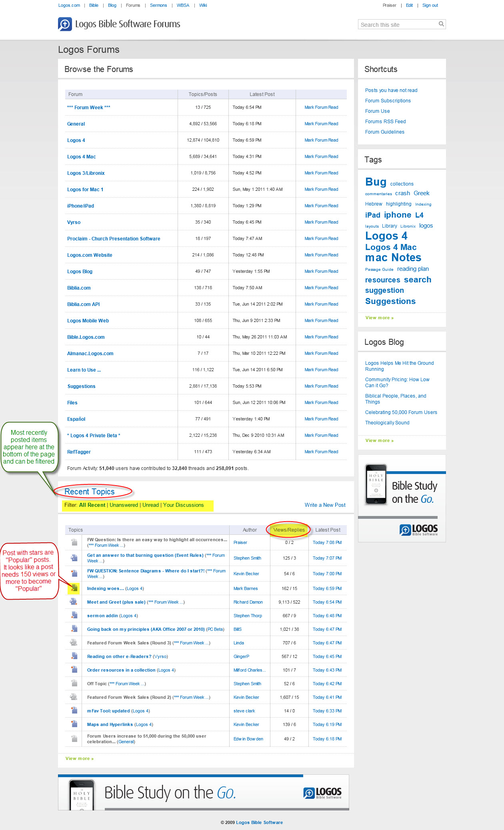504x830 pixels.
Task: Click topic icon beside 'Forum Users increase to 51,000'
Action: [74, 738]
